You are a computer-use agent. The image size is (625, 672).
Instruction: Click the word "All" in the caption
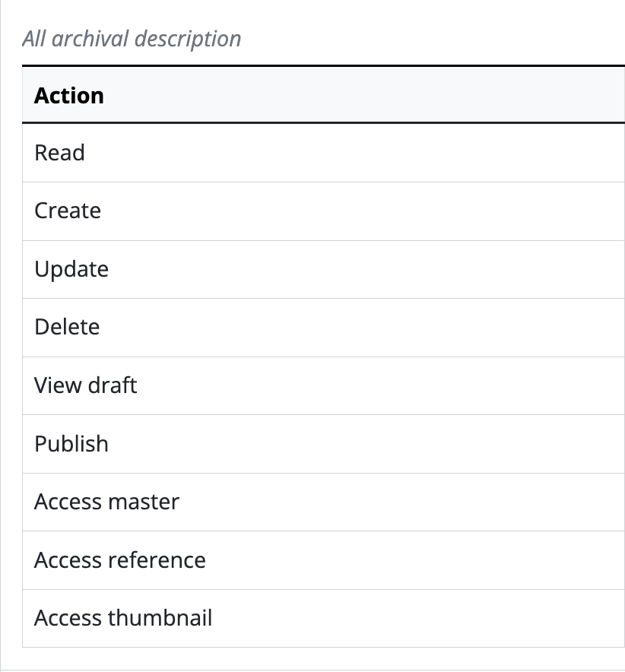(x=34, y=39)
